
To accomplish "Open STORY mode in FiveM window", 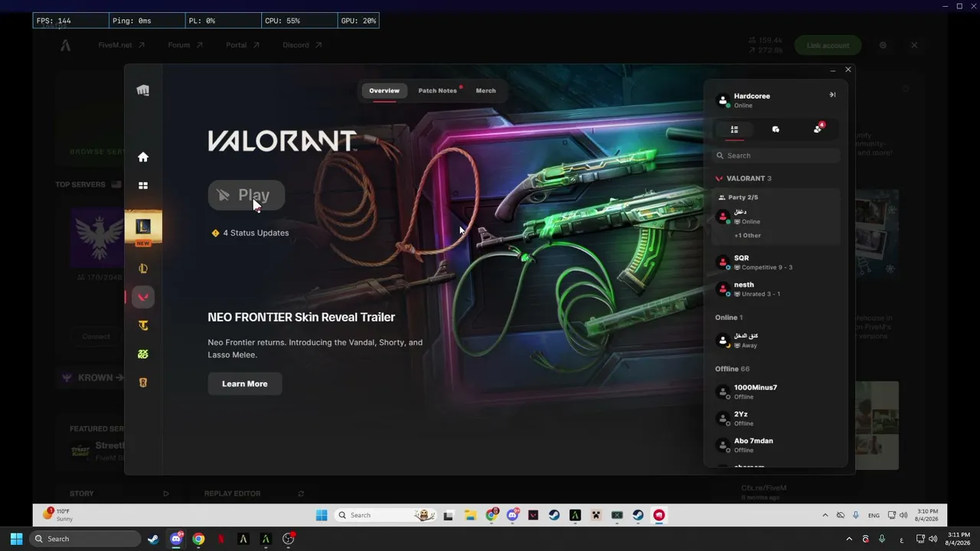I will point(82,494).
